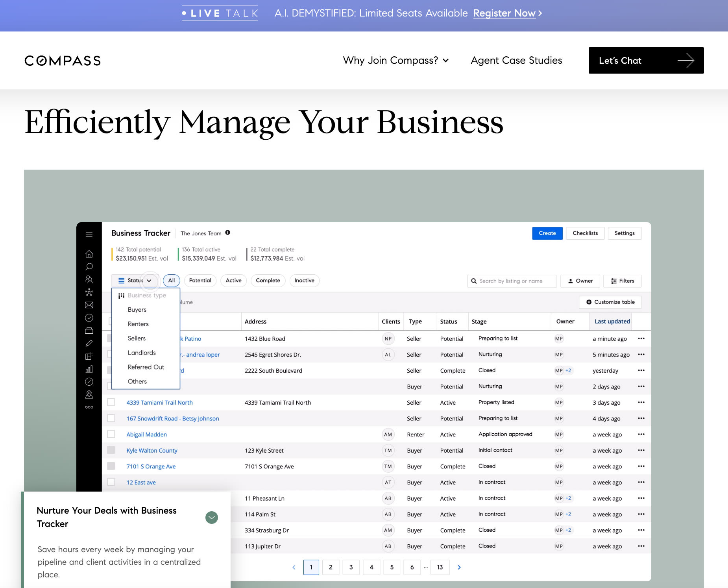The width and height of the screenshot is (728, 588).
Task: Toggle the checkbox for Kyle Walton County
Action: pyautogui.click(x=111, y=450)
